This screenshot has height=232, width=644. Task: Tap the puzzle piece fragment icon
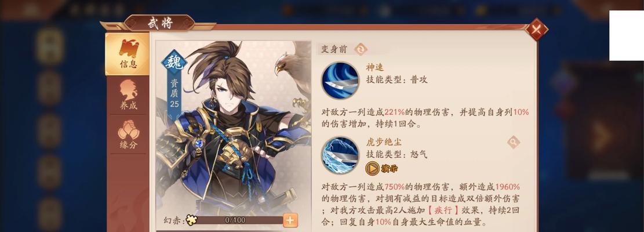click(x=191, y=220)
